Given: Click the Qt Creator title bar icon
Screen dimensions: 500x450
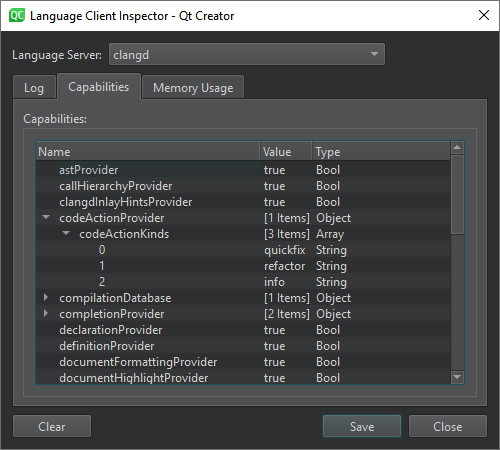Looking at the screenshot, I should tap(17, 15).
